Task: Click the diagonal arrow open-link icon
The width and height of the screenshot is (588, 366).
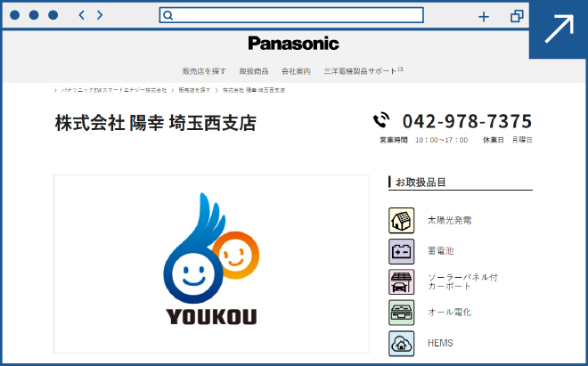Action: (x=559, y=28)
